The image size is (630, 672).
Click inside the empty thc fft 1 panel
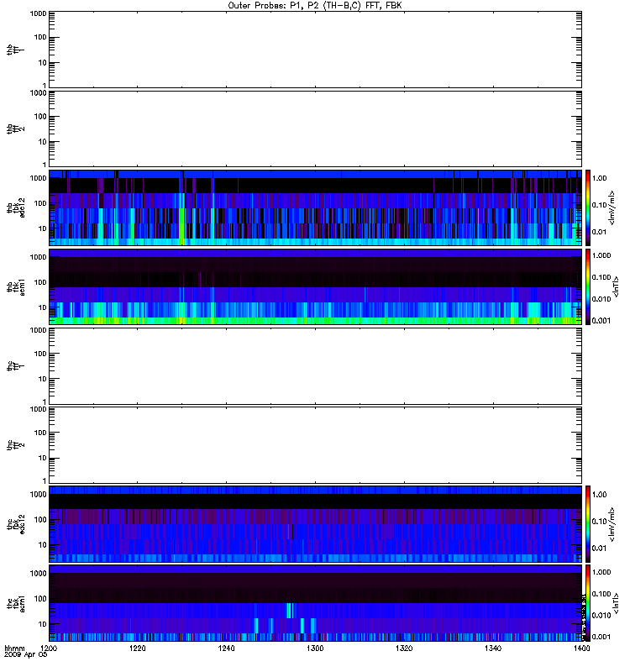[315, 366]
